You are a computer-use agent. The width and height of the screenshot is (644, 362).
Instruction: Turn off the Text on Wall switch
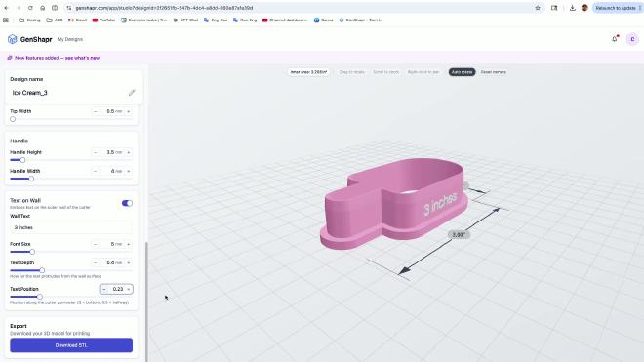coord(127,203)
